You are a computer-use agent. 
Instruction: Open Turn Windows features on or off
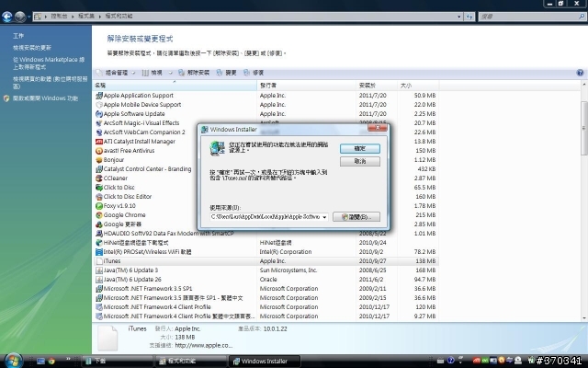[x=45, y=98]
